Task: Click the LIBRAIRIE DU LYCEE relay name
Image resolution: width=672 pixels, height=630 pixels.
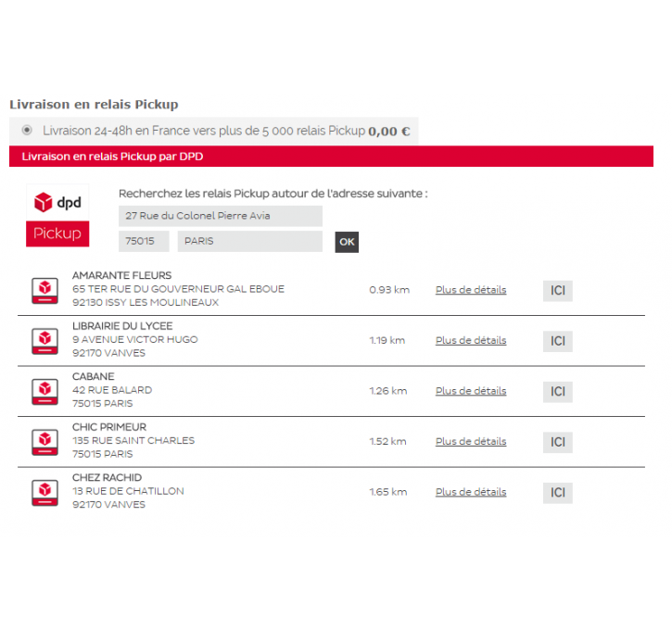Action: (122, 326)
